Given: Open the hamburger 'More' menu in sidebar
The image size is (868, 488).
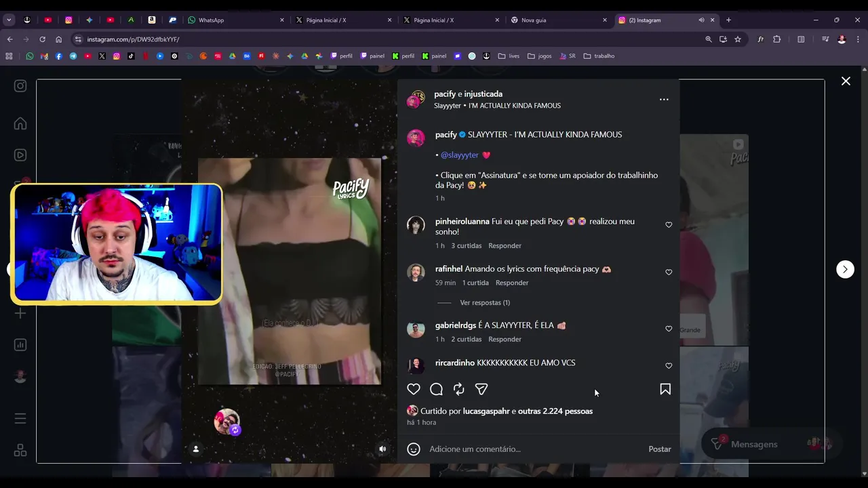Looking at the screenshot, I should [20, 418].
